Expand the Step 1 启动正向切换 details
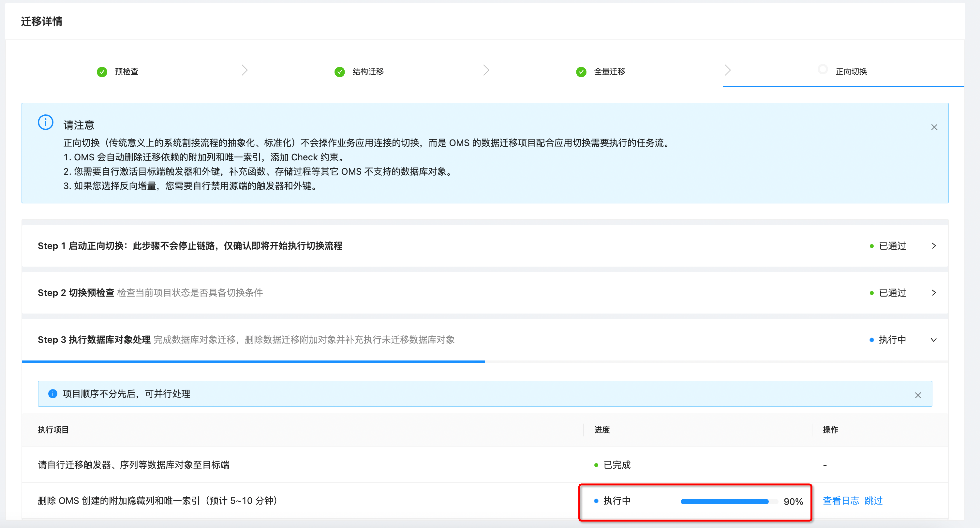980x528 pixels. pos(934,246)
